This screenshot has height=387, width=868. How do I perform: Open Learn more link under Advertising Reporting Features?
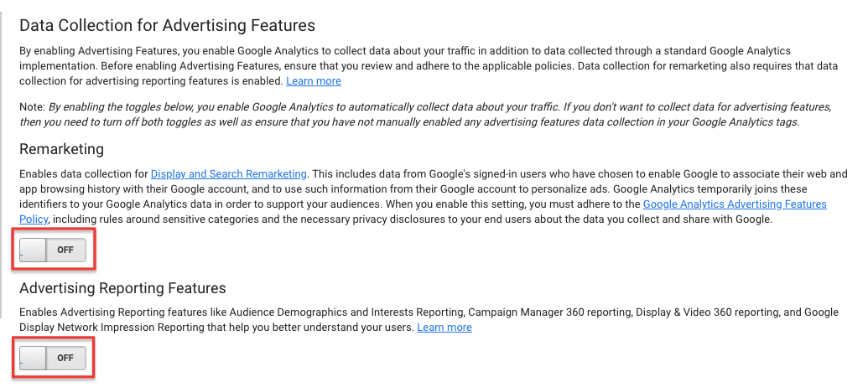coord(444,328)
